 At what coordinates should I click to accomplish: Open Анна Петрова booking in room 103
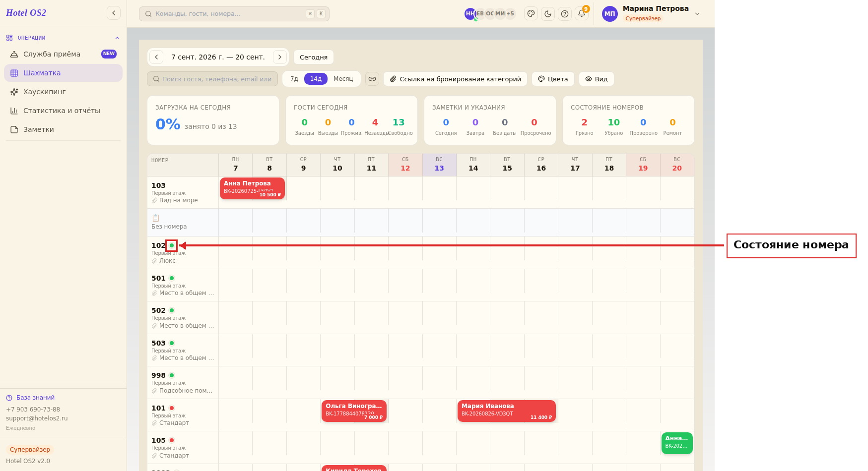[252, 188]
